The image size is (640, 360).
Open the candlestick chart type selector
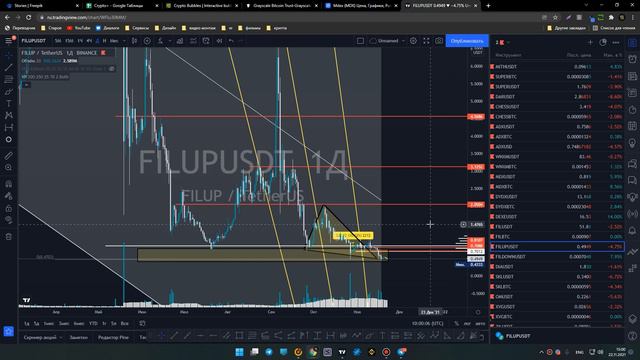134,41
